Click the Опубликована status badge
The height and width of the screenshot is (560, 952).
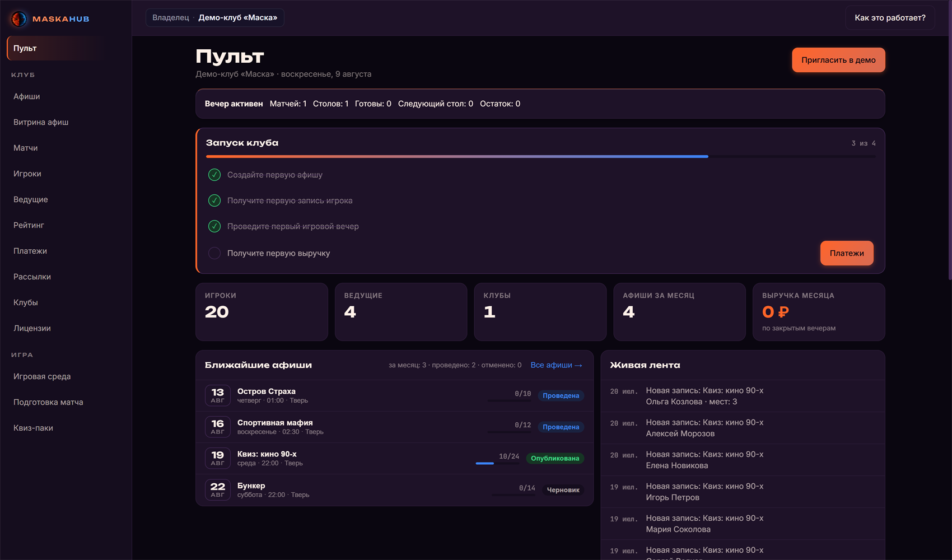pos(555,459)
